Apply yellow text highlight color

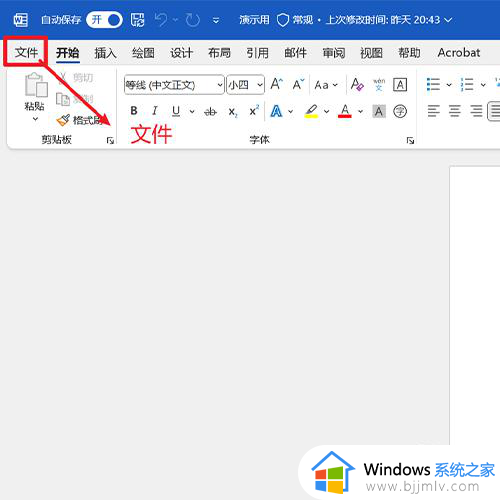pos(311,111)
